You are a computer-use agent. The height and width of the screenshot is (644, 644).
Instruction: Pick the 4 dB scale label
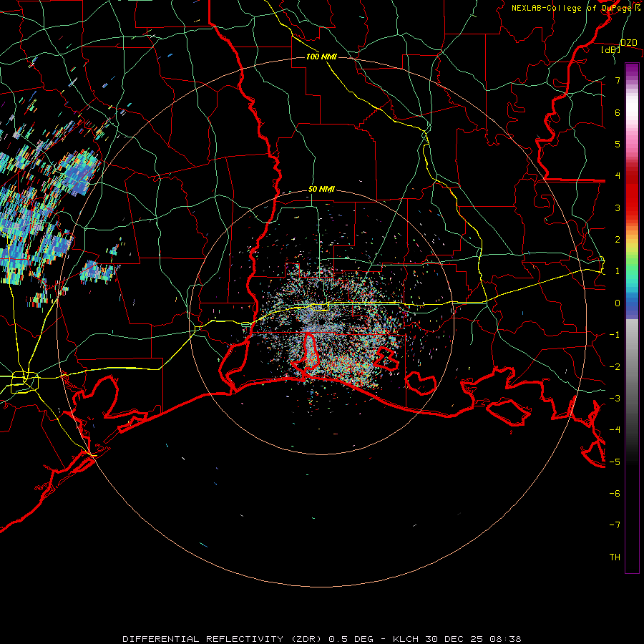[618, 176]
